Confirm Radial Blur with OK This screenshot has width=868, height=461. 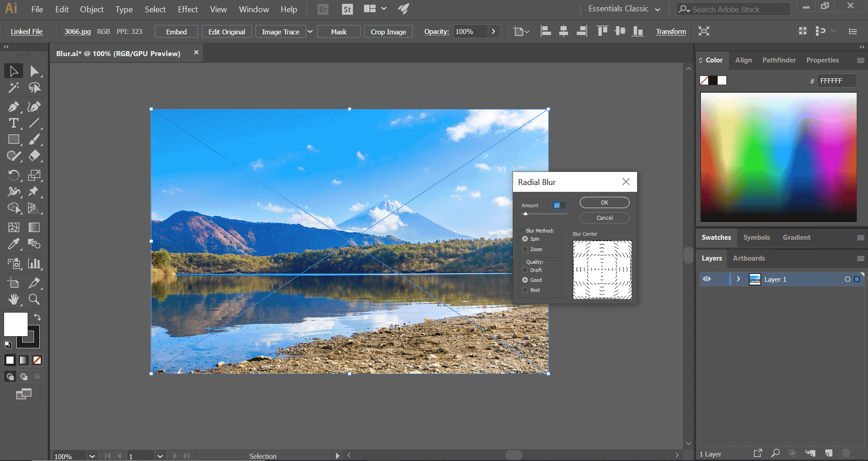click(x=604, y=203)
